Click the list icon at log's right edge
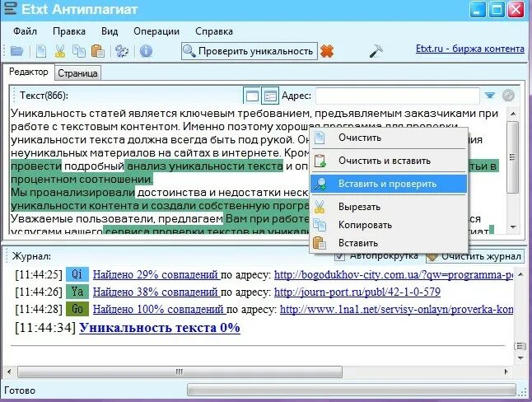Image resolution: width=532 pixels, height=402 pixels. [520, 347]
